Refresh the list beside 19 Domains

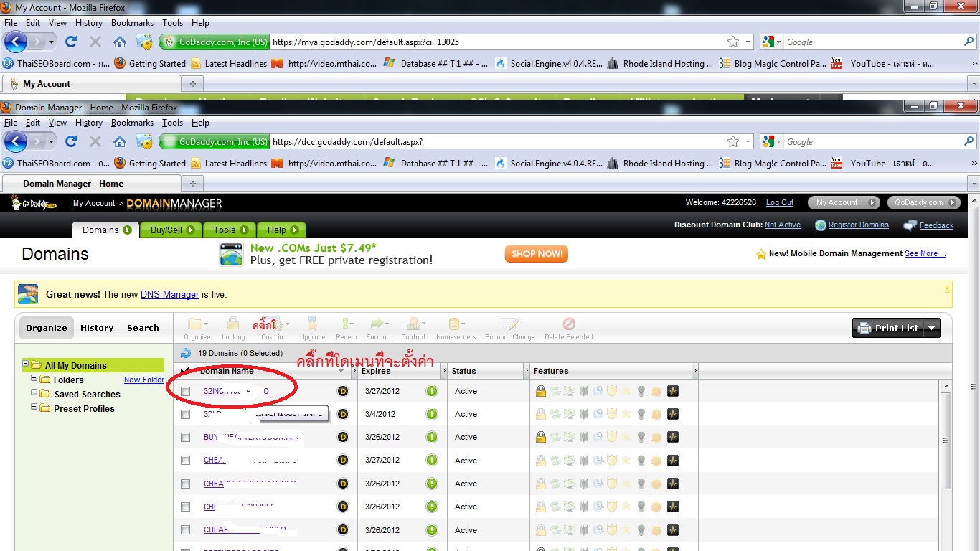pyautogui.click(x=186, y=353)
